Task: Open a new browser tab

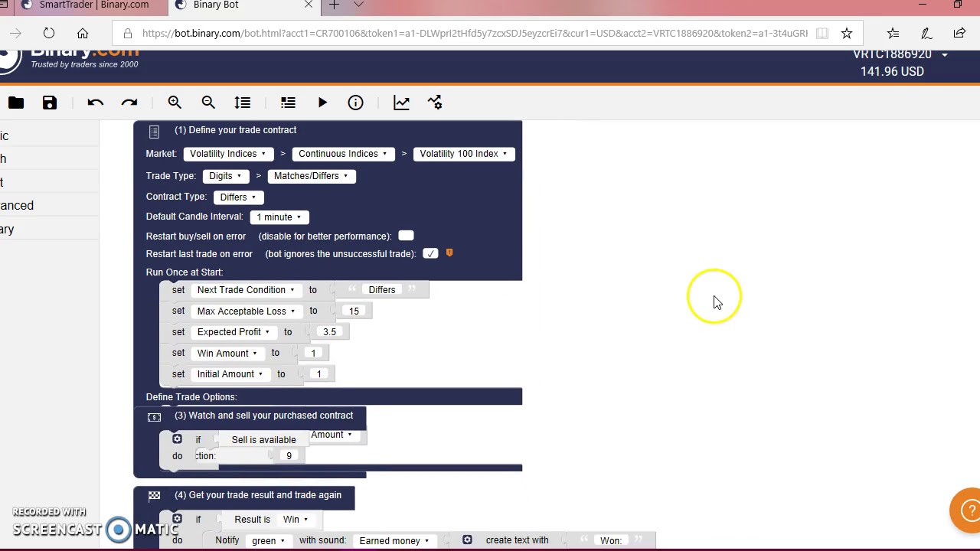Action: pos(334,5)
